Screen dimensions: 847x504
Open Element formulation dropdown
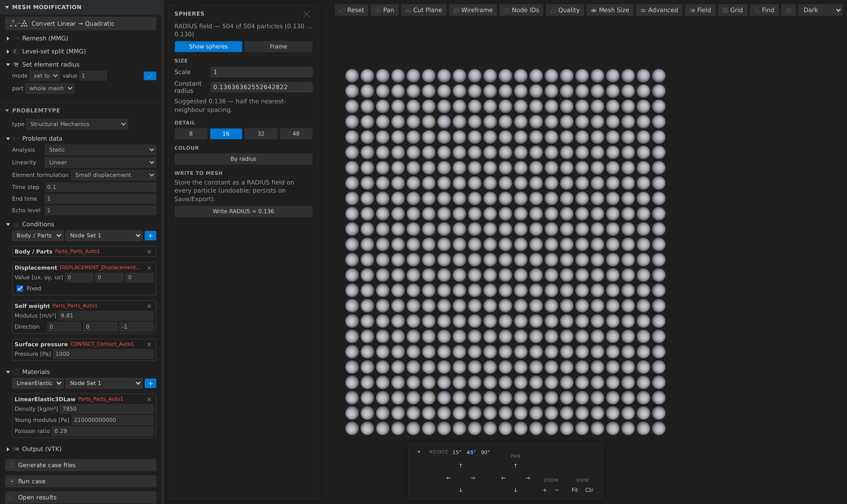(x=113, y=175)
